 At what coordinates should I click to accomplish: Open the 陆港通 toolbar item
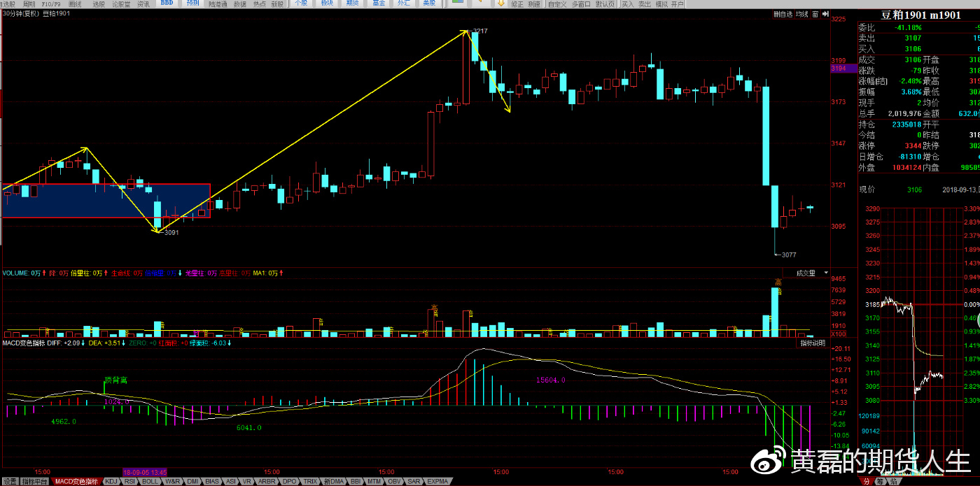pos(218,3)
